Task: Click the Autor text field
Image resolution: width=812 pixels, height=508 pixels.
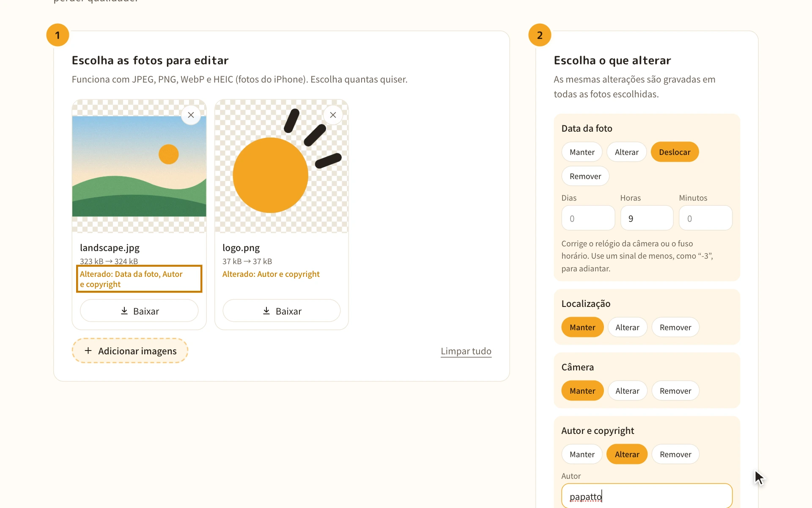Action: coord(647,496)
